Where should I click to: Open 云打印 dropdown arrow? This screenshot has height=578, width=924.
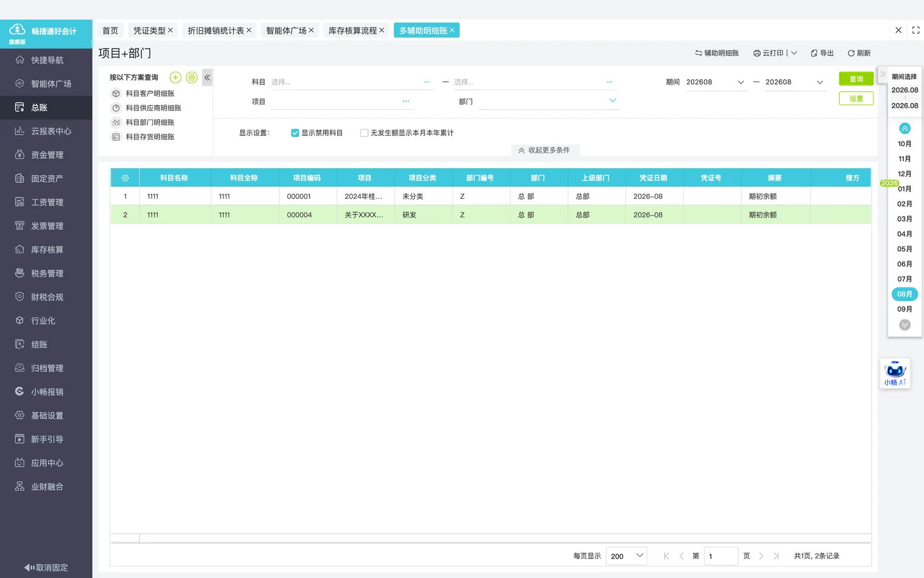coord(794,53)
